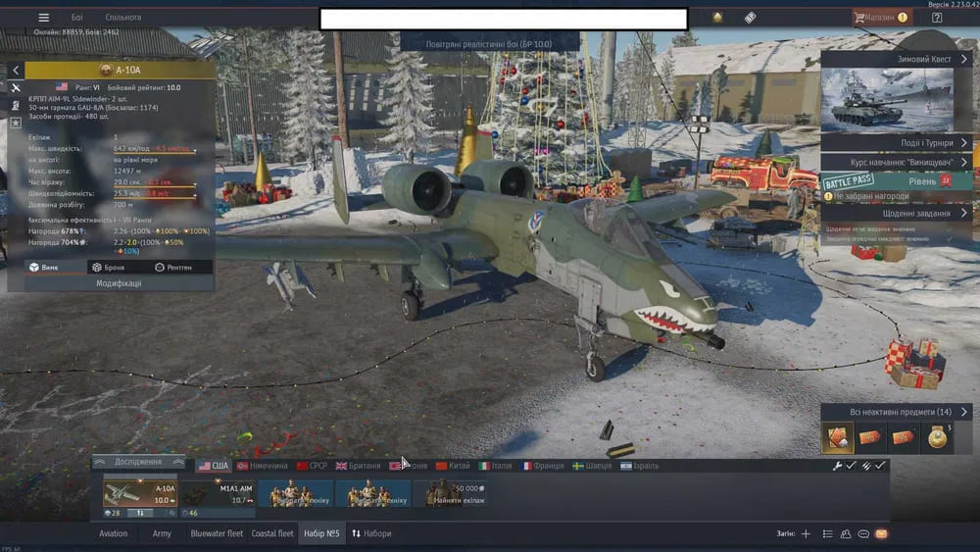Viewport: 980px width, 552px height.
Task: Select the M1A1 AIM vehicle slot
Action: (x=218, y=493)
